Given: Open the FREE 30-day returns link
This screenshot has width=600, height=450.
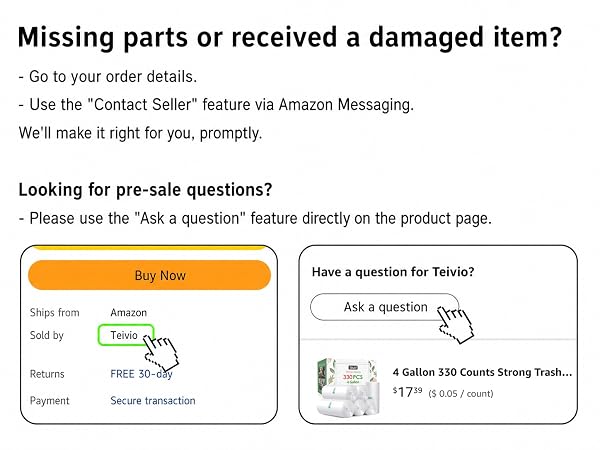Looking at the screenshot, I should click(x=141, y=374).
